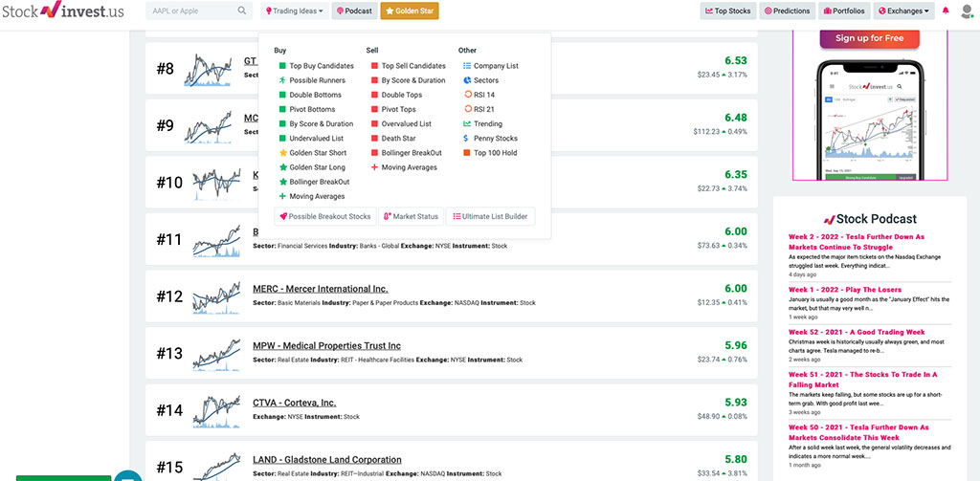Click Possible Breakout Stocks button

click(x=324, y=216)
